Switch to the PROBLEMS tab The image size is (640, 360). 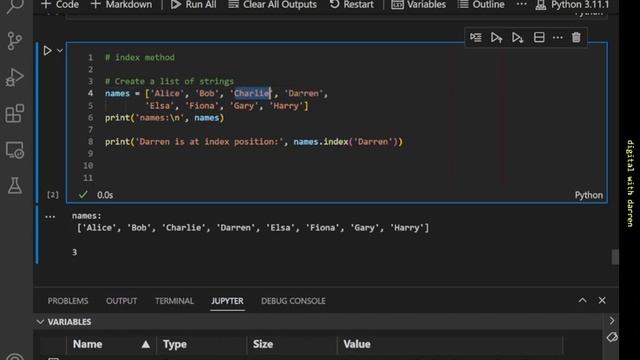click(x=68, y=301)
